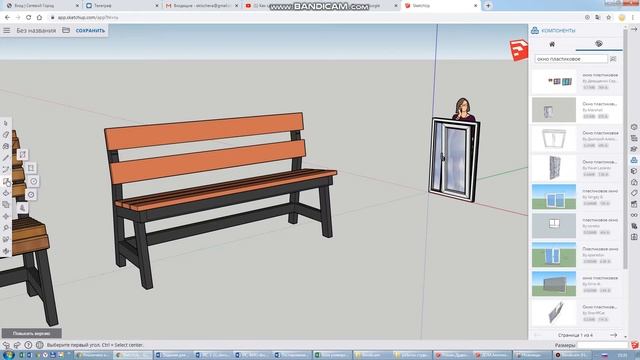Click the browser back arrow

pos(7,18)
